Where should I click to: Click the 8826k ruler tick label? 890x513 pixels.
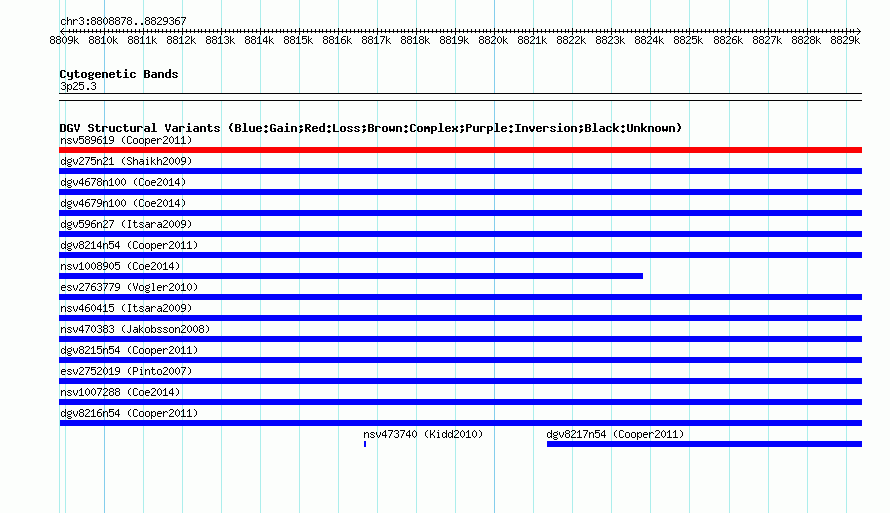[x=728, y=40]
